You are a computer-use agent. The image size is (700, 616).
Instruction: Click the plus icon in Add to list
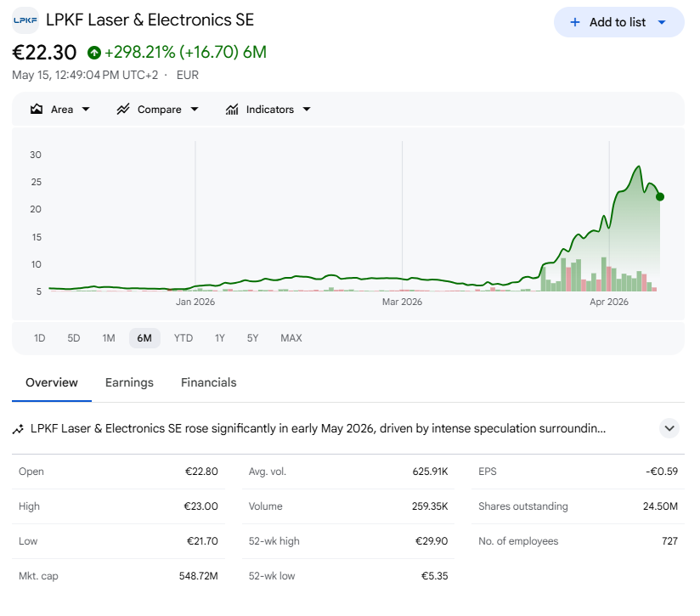575,22
